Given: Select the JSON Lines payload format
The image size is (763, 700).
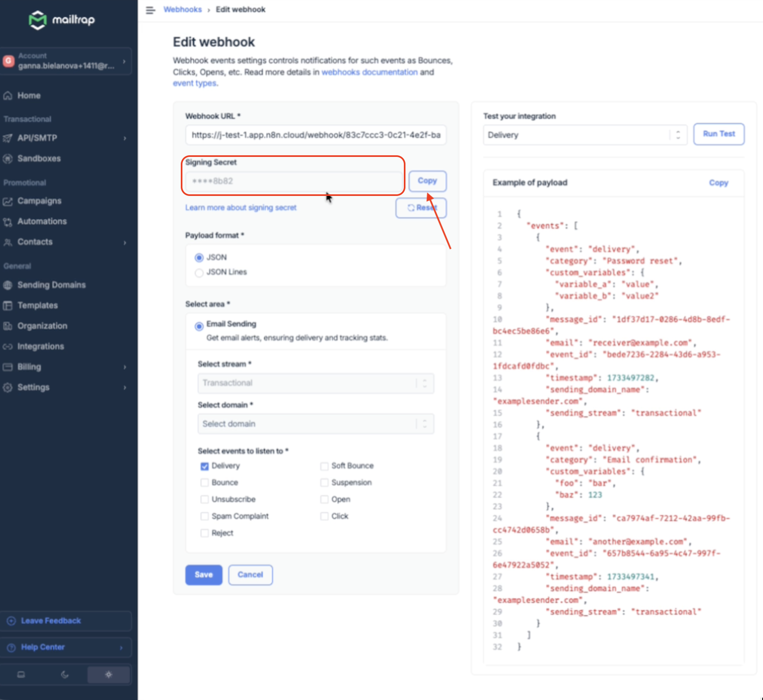Looking at the screenshot, I should (x=199, y=272).
